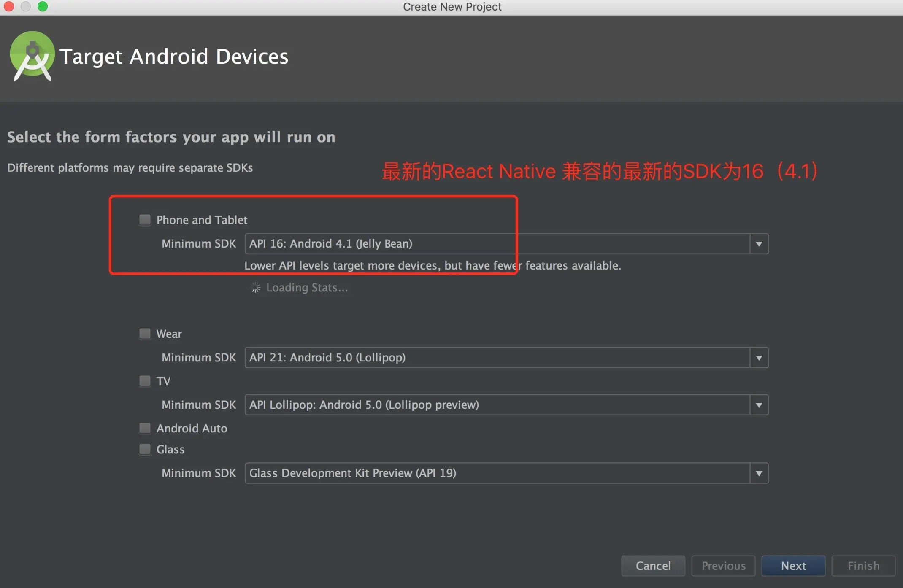903x588 pixels.
Task: Check the Glass form factor checkbox
Action: coord(145,449)
